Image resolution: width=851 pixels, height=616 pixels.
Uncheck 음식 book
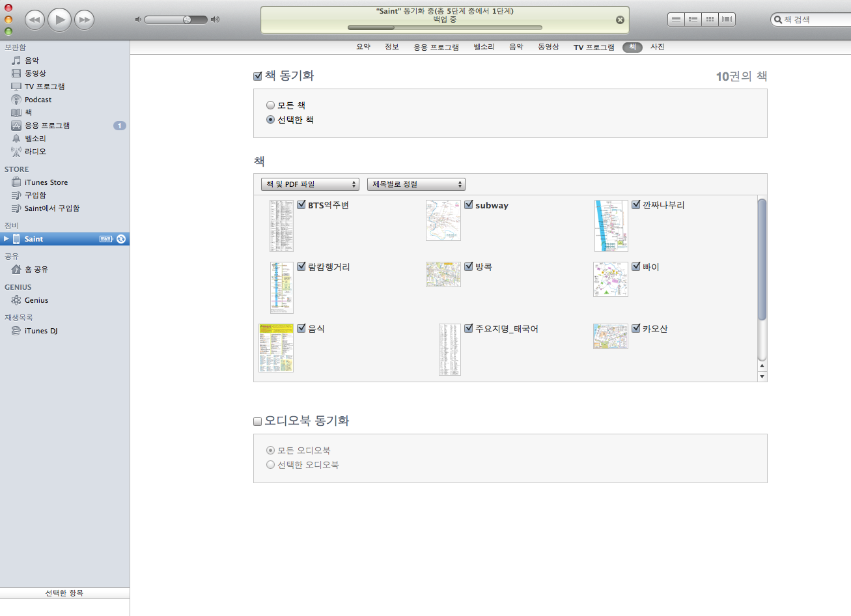click(x=301, y=328)
